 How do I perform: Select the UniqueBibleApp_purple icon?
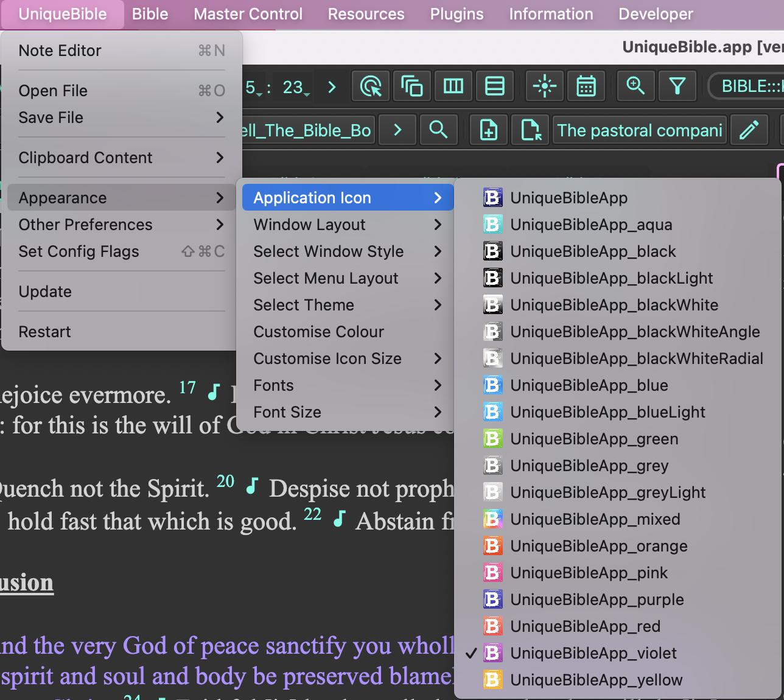click(x=618, y=600)
